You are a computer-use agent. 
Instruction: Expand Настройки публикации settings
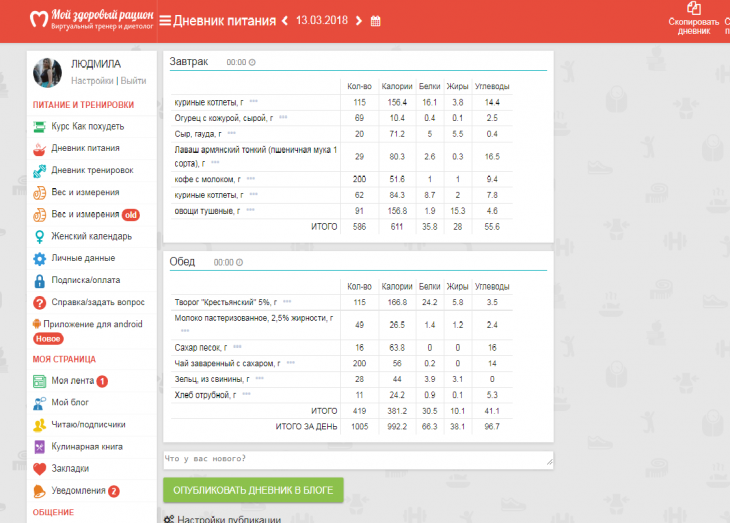pos(223,518)
